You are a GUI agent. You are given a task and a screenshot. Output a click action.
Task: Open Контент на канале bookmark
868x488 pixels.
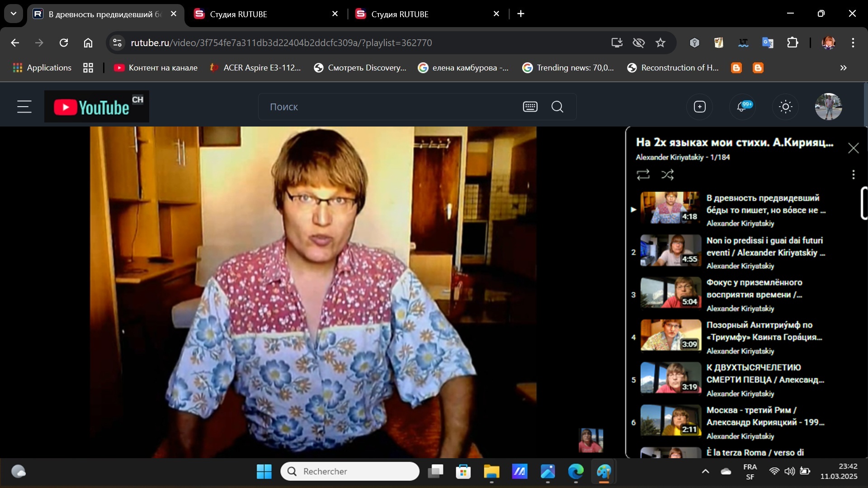point(156,68)
